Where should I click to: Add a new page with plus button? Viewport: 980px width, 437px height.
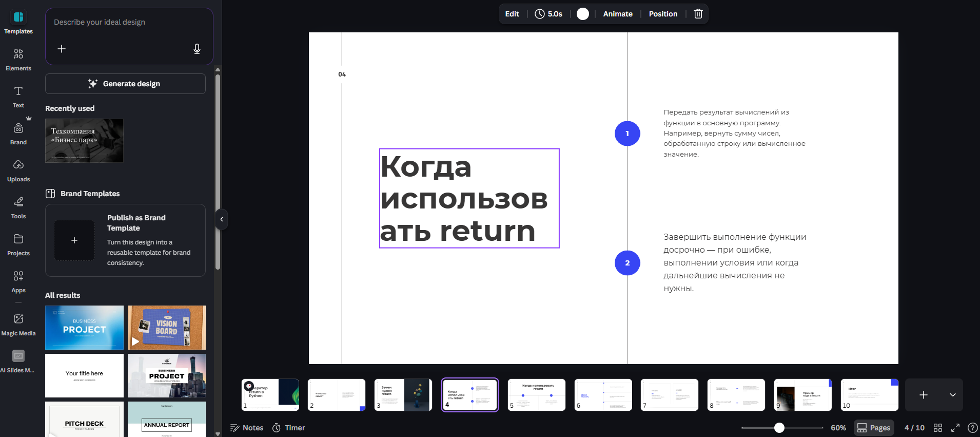[924, 395]
